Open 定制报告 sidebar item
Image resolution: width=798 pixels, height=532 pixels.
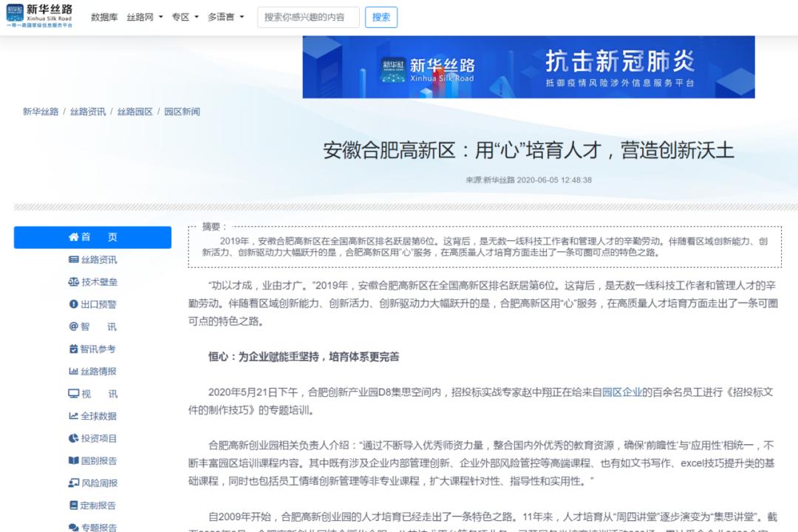click(98, 506)
